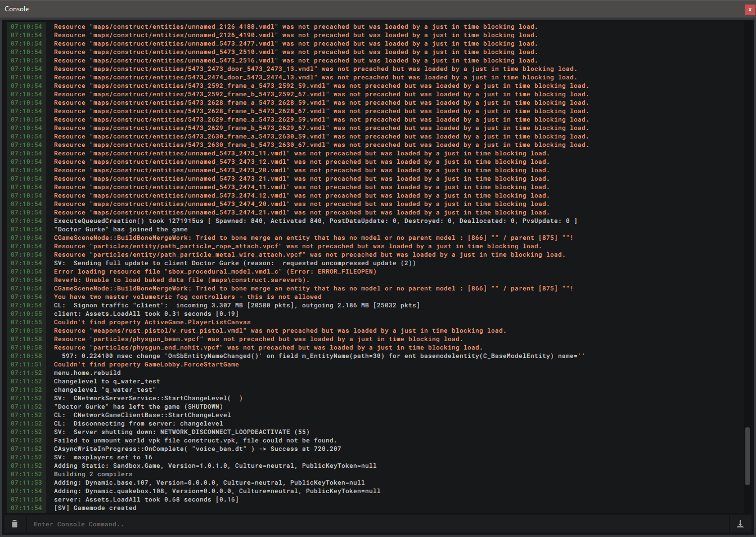Select the unnamed_5473_2473_21.vmdl line
Image resolution: width=756 pixels, height=537 pixels.
click(x=302, y=178)
